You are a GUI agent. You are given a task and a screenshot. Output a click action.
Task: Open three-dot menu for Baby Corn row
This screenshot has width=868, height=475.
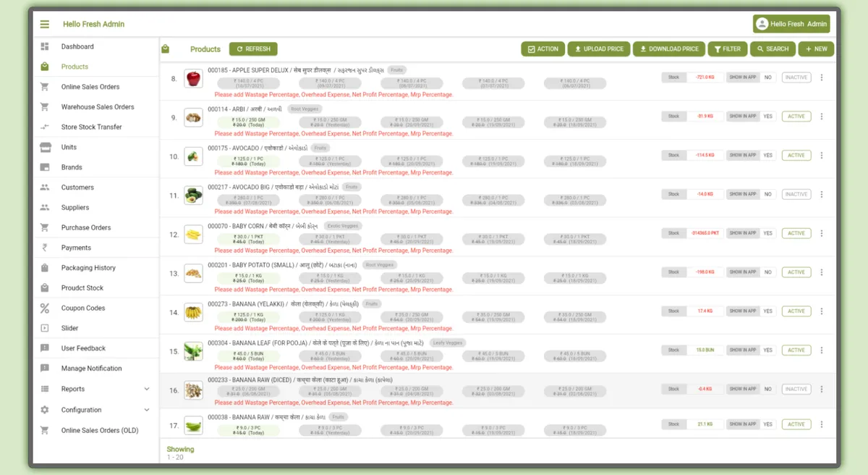tap(821, 234)
